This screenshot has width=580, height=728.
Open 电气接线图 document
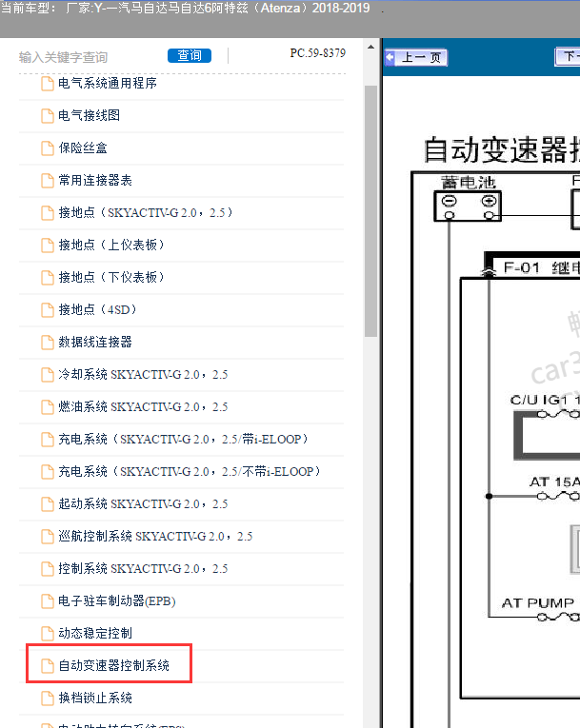pyautogui.click(x=90, y=115)
